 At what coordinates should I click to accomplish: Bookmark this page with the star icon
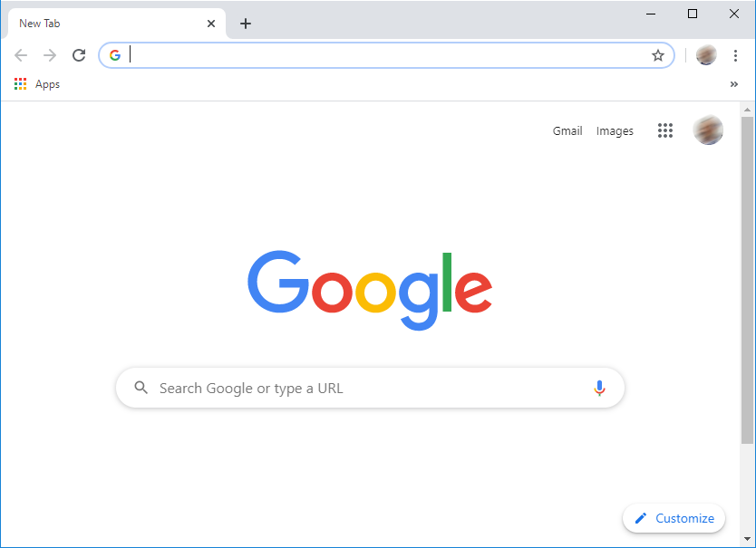coord(658,55)
